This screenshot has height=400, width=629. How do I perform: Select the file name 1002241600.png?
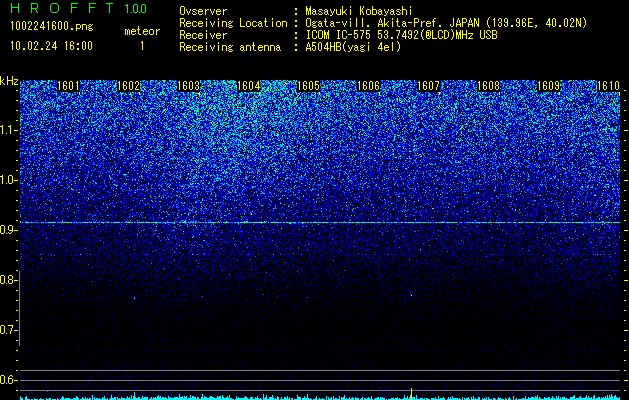[52, 27]
